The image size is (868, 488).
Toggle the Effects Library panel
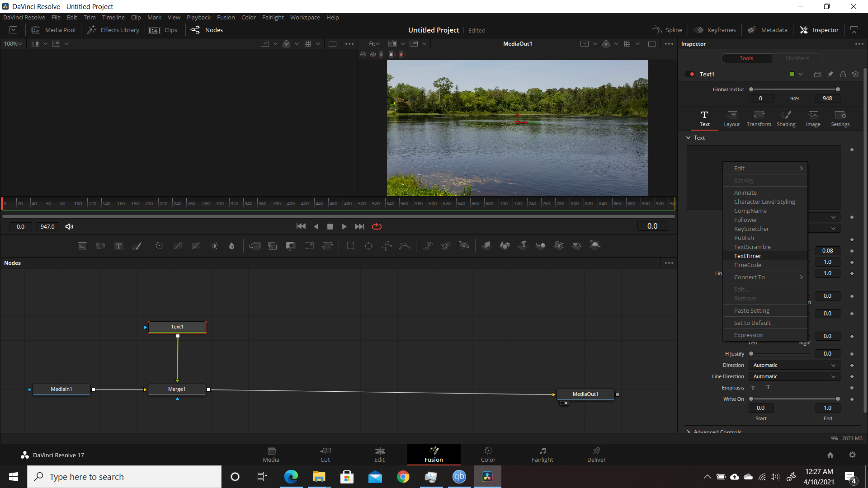point(113,30)
